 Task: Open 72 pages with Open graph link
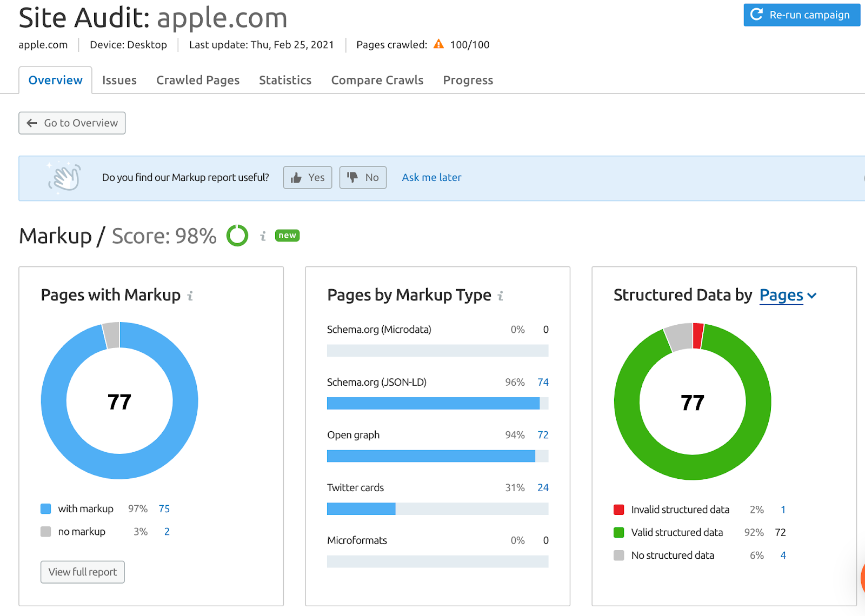point(543,435)
